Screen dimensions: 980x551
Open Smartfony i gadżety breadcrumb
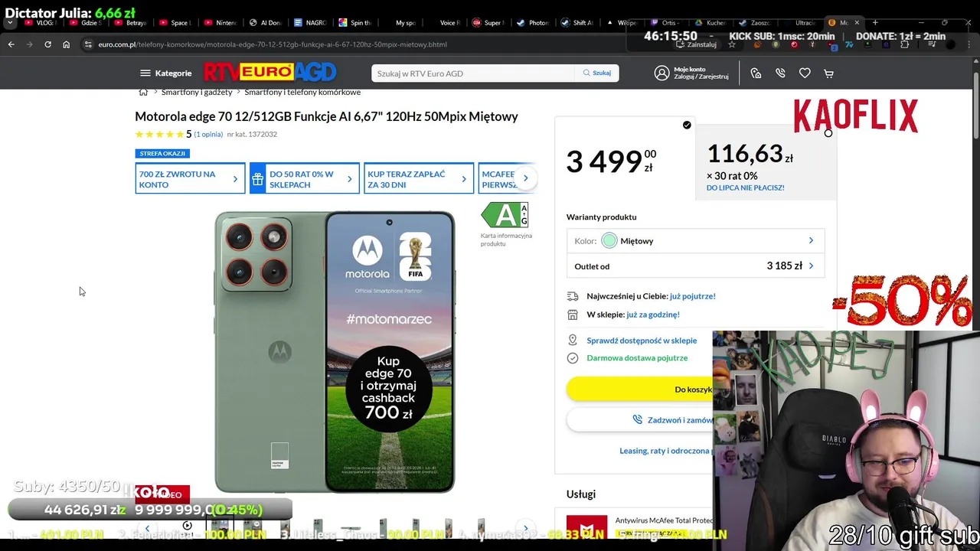click(197, 92)
